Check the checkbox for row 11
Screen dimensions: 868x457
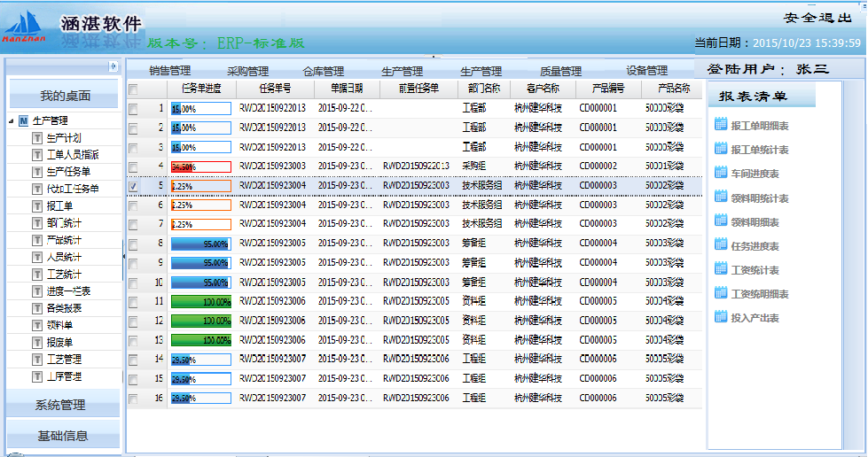133,302
